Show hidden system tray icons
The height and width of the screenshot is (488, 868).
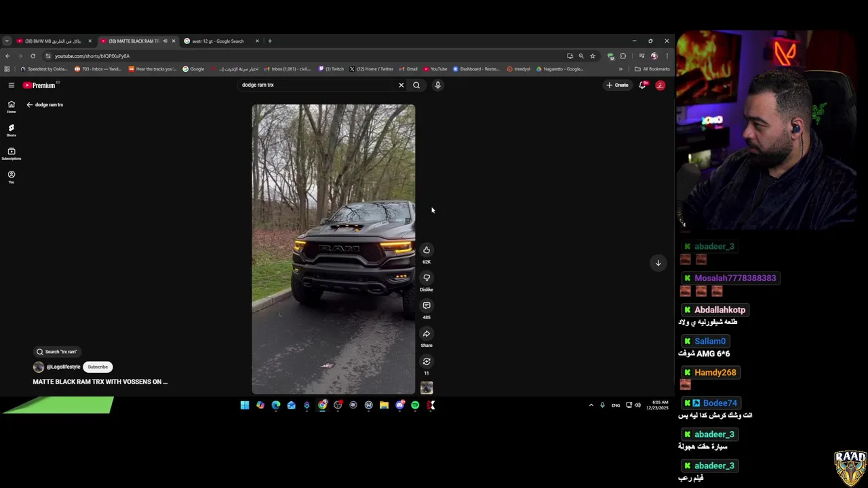coord(591,405)
